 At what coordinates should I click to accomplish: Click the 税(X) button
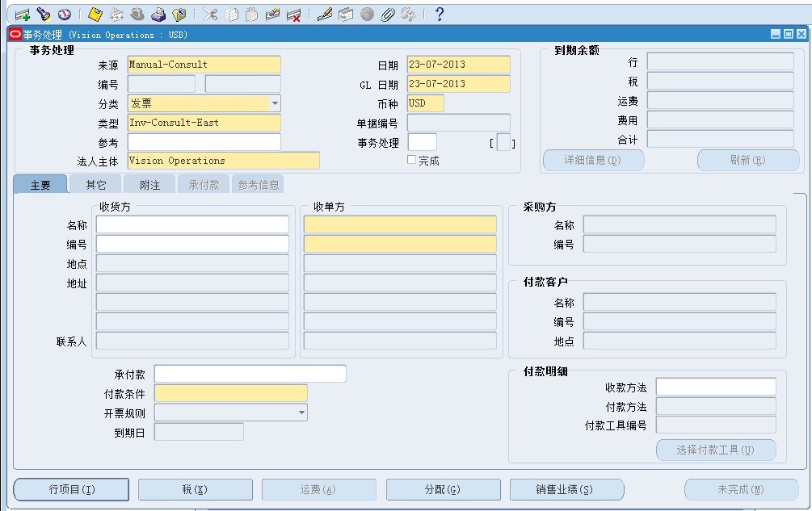coord(196,489)
